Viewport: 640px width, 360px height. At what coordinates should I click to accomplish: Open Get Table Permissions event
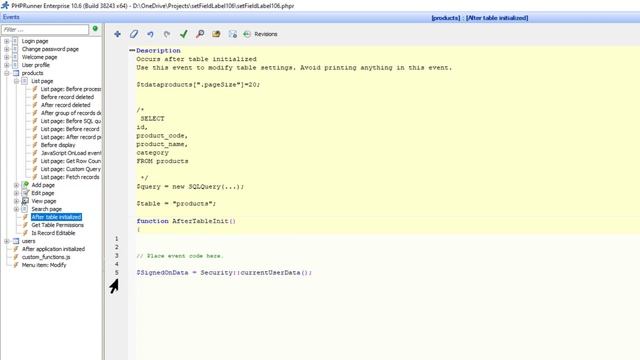tap(58, 225)
